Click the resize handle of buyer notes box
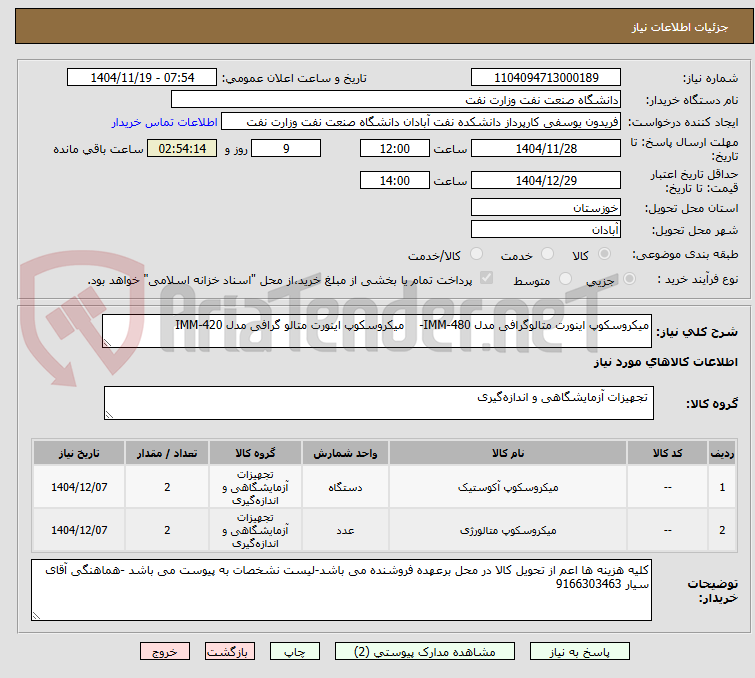 [x=37, y=615]
